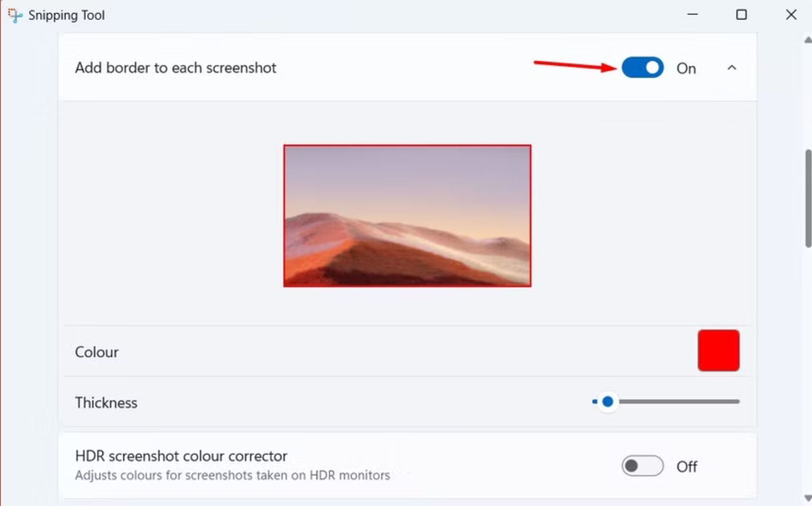The width and height of the screenshot is (812, 506).
Task: Click the Add border to each screenshot label
Action: tap(176, 68)
